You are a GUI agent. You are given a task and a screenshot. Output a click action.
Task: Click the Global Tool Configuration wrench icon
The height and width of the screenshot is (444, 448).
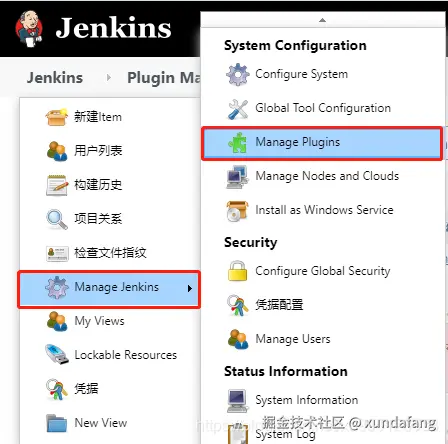pyautogui.click(x=237, y=109)
